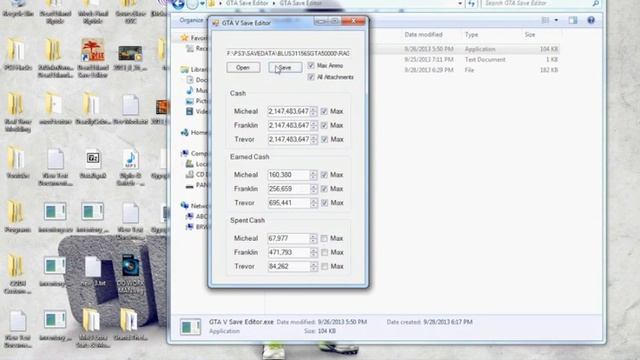Click the Open button in GTA V Save Editor
The height and width of the screenshot is (360, 640).
click(x=243, y=67)
